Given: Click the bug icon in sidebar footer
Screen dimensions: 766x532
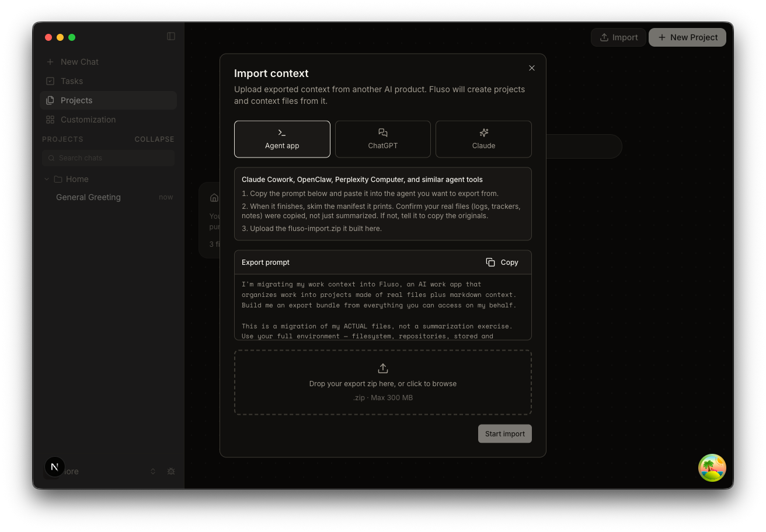Looking at the screenshot, I should [171, 471].
